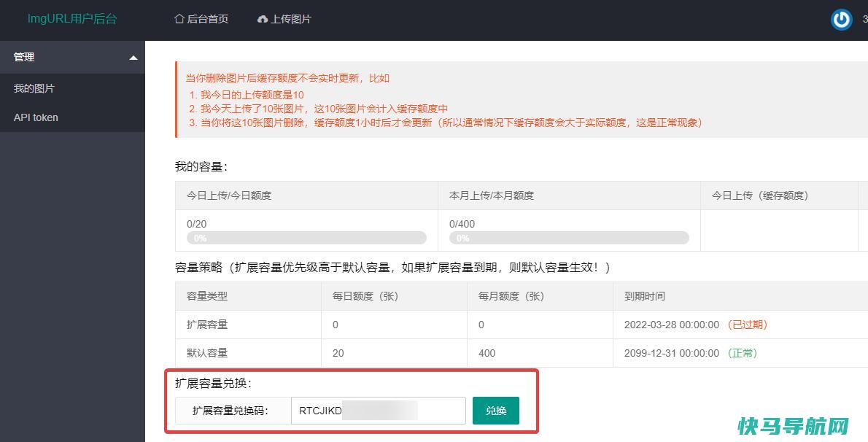Click the 0/400 value text

click(462, 224)
